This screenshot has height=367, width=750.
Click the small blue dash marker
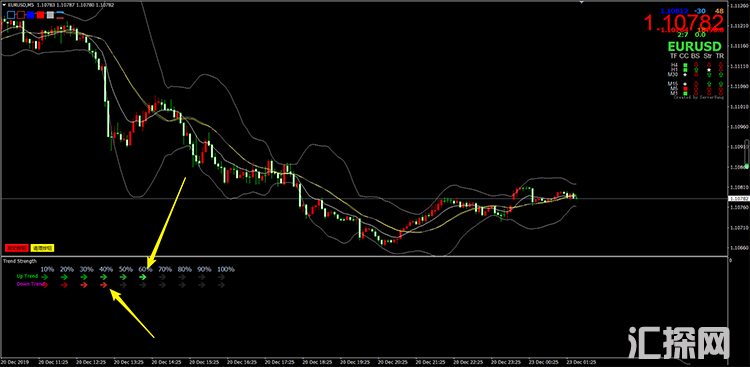coord(60,12)
